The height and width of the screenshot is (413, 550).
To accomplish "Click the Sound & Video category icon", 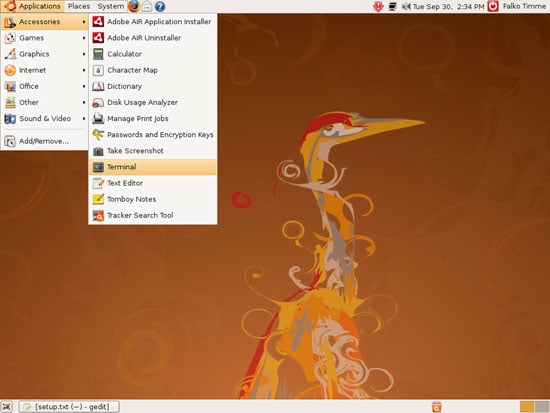I will [x=10, y=119].
